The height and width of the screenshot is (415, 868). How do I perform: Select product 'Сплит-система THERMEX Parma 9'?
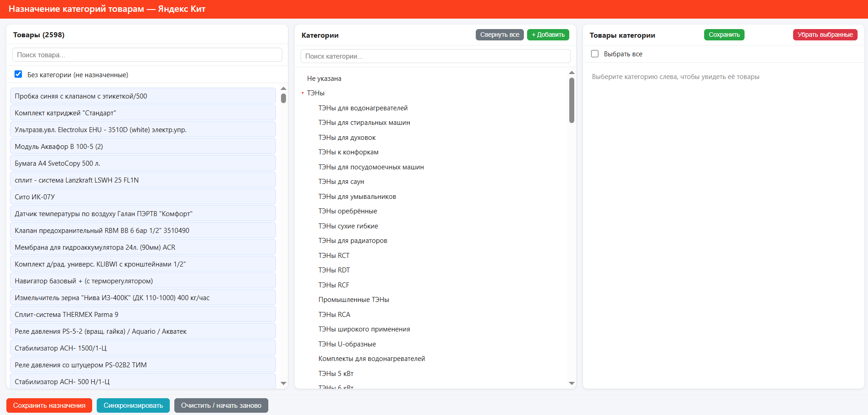(143, 315)
